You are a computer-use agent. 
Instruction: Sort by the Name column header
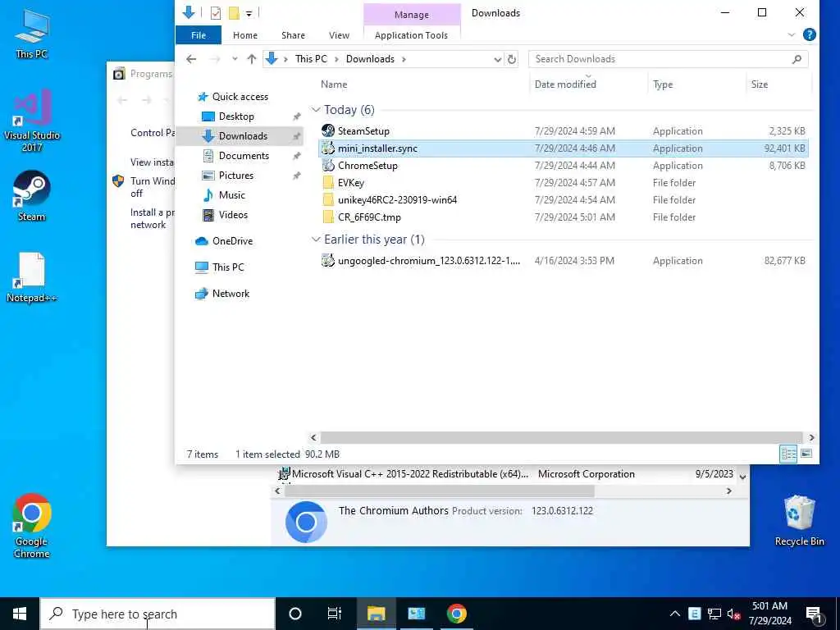pos(334,84)
